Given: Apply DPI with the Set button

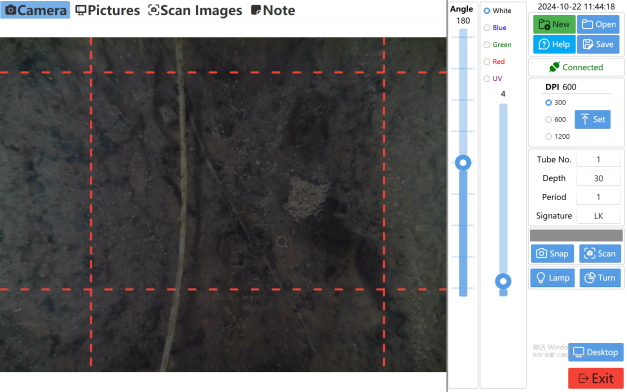Looking at the screenshot, I should (593, 119).
